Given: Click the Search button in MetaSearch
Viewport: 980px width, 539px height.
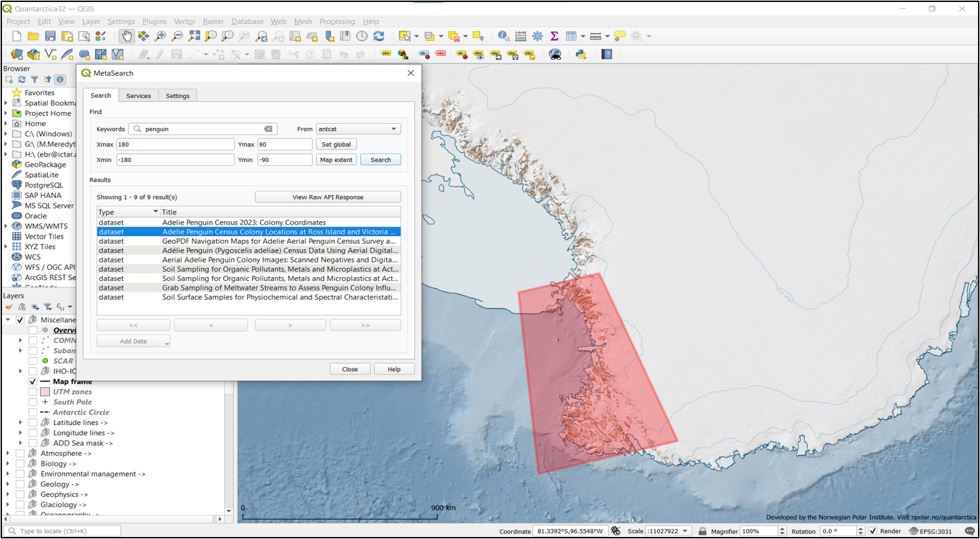Looking at the screenshot, I should [x=381, y=160].
